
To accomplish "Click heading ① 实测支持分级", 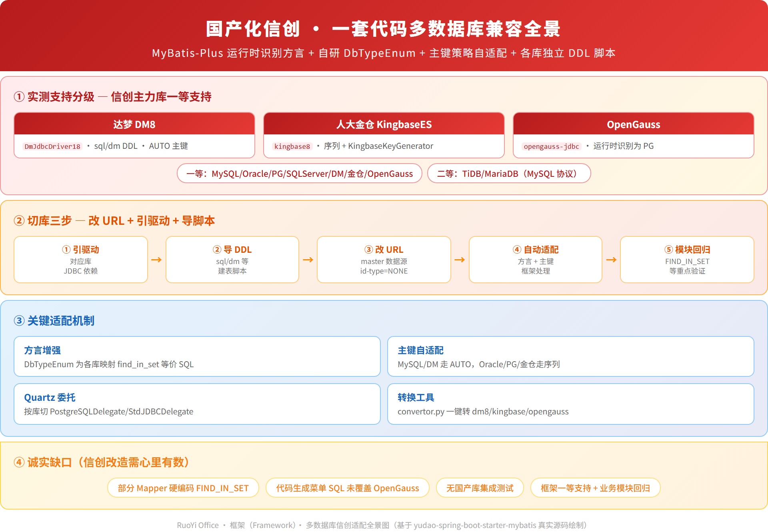I will [x=113, y=97].
